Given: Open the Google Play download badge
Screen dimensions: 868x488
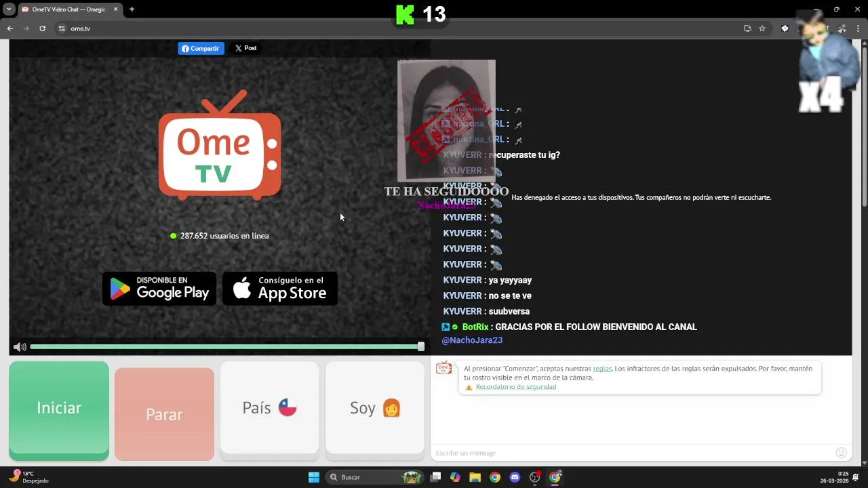Looking at the screenshot, I should 159,288.
